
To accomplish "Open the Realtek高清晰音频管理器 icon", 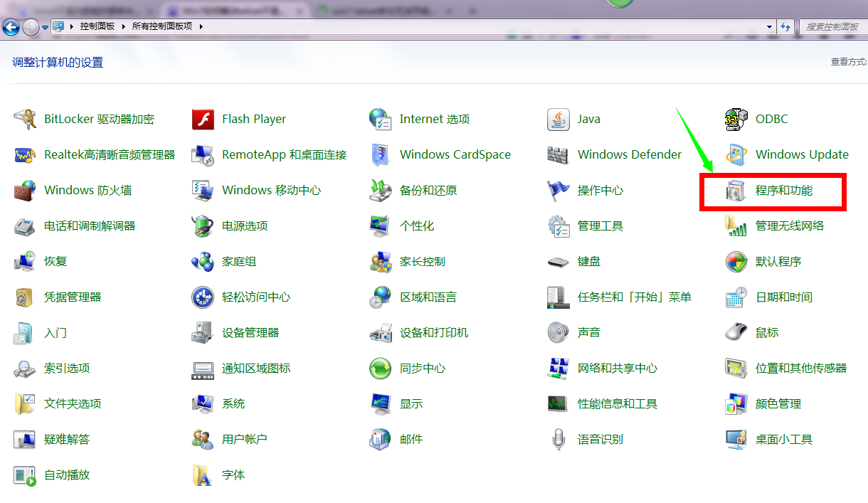I will click(25, 154).
